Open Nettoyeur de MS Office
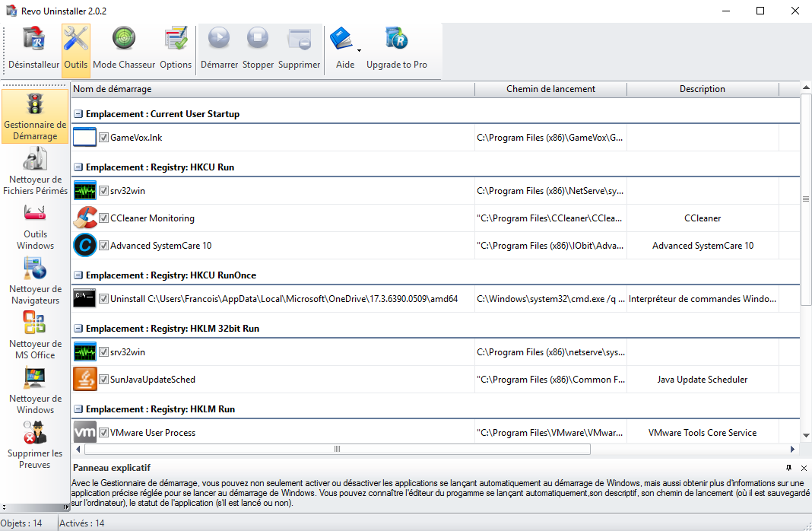 click(35, 335)
